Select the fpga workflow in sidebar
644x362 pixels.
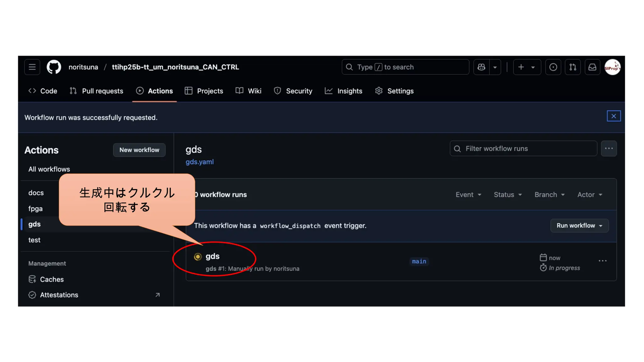tap(36, 208)
